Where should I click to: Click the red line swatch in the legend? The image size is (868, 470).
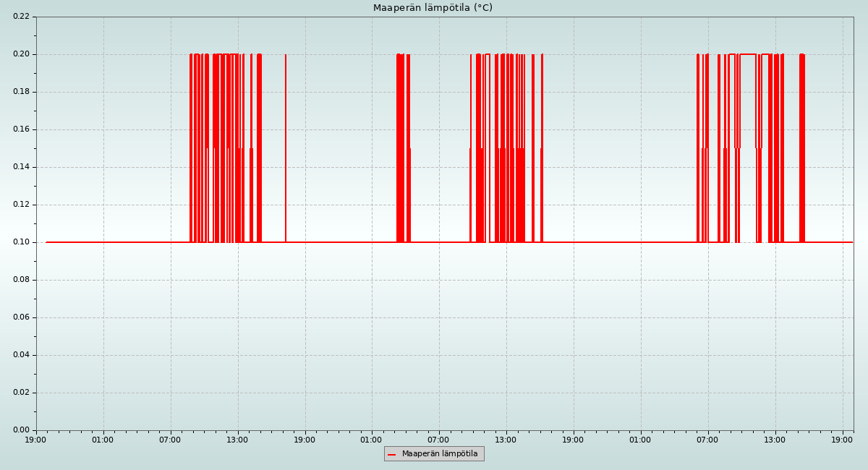tap(392, 454)
